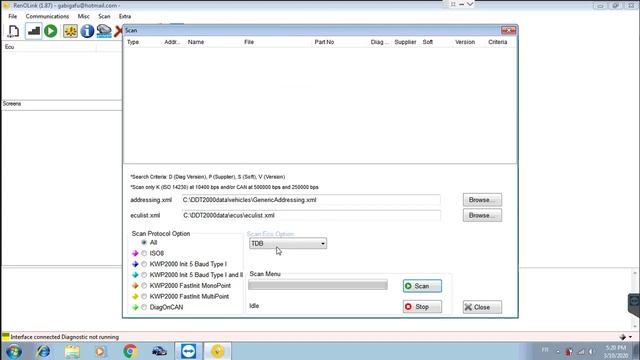Select the DiagOnCAN protocol radio button

coord(144,307)
